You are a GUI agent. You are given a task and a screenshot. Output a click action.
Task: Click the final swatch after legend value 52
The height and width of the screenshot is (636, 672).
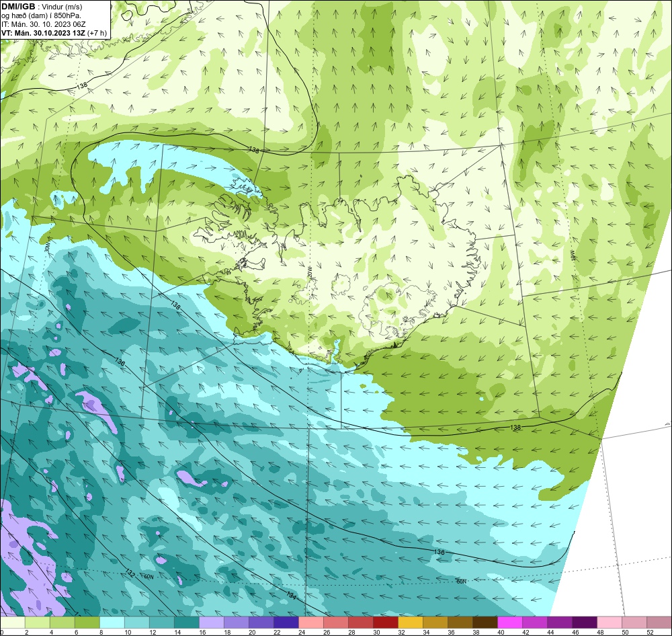click(659, 621)
